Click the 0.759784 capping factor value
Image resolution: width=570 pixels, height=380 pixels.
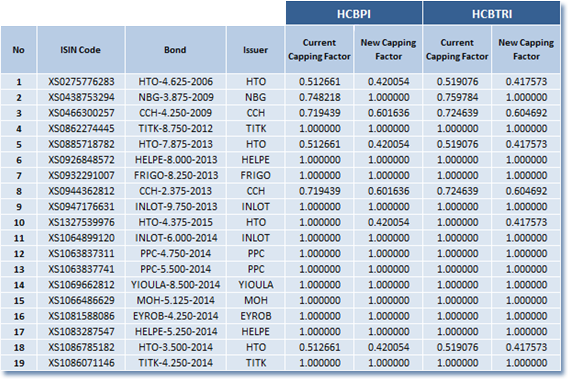point(457,97)
